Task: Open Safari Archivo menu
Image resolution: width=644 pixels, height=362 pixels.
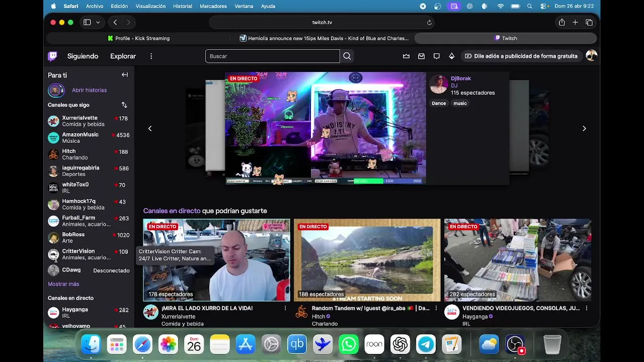Action: click(95, 6)
